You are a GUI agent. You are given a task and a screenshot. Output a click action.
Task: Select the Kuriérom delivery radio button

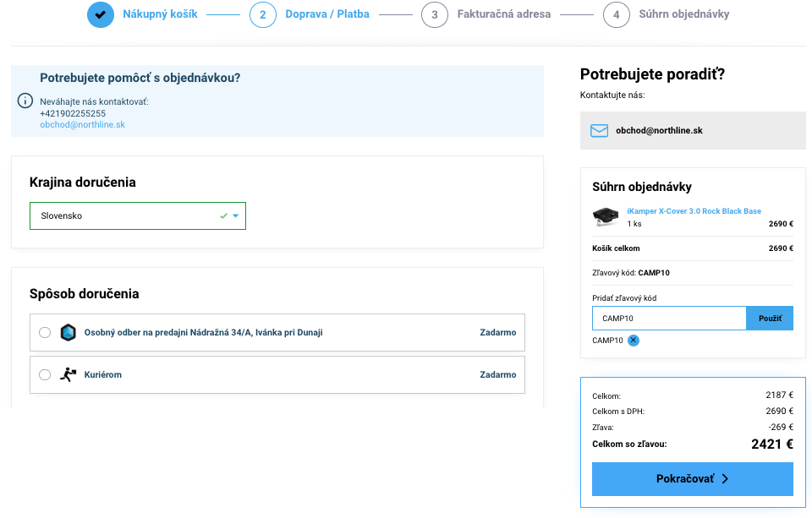[45, 374]
